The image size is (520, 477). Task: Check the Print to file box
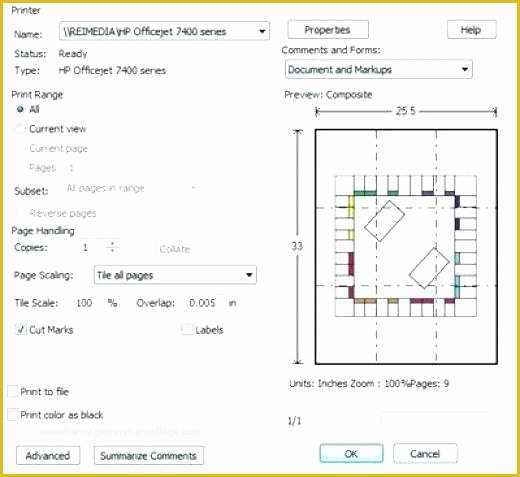12,391
